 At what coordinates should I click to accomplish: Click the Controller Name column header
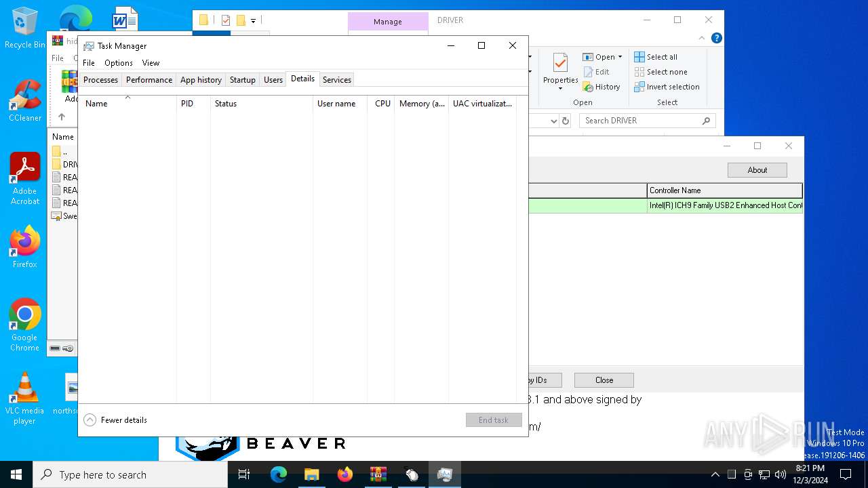(725, 190)
